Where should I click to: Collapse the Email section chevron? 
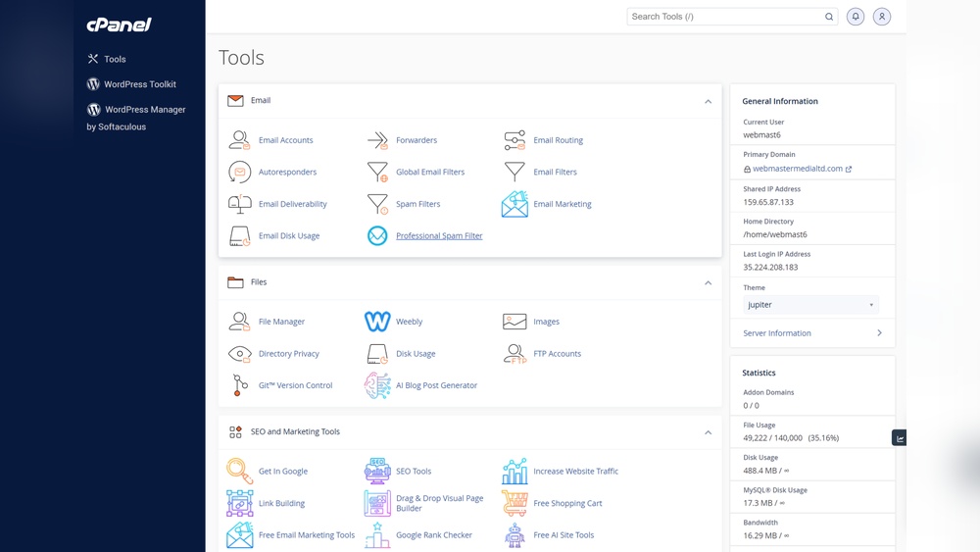point(708,101)
